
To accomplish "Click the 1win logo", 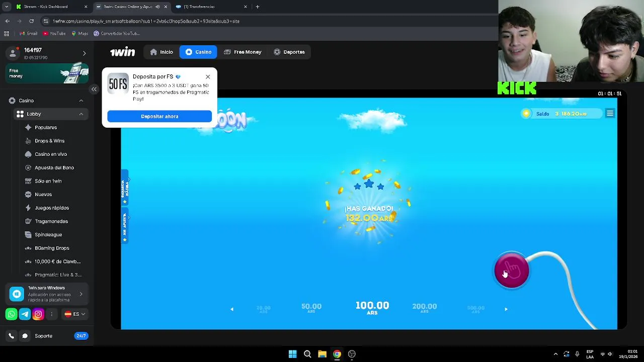I will [x=123, y=52].
